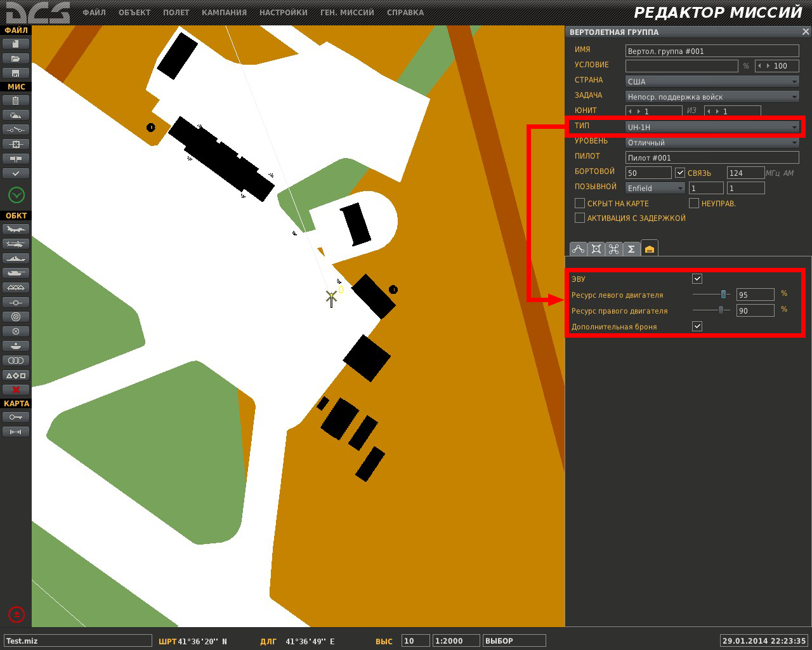Open the payload tab with square-cross icon
Image resolution: width=812 pixels, height=650 pixels.
click(596, 249)
